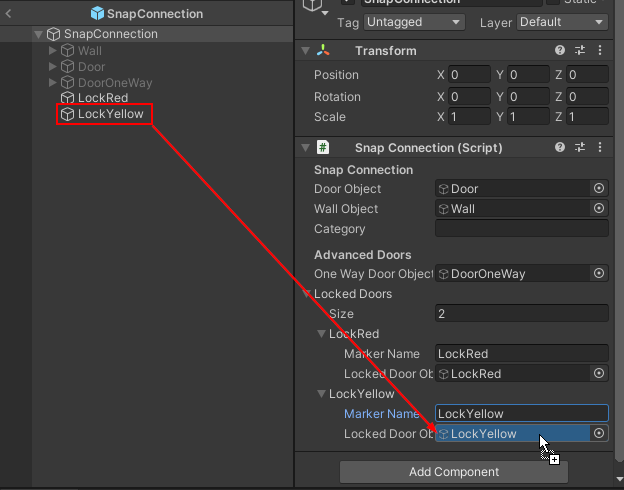Click the Locked Doors Size field

pyautogui.click(x=521, y=314)
